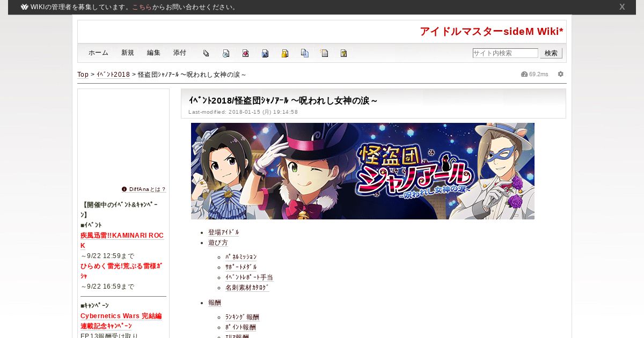Click the yellow padlock freeze icon

(285, 53)
